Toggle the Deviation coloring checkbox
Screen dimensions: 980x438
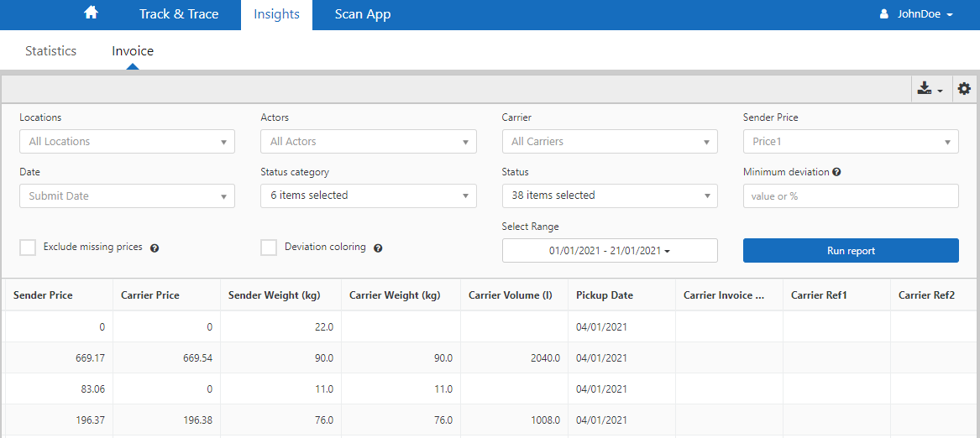tap(269, 248)
